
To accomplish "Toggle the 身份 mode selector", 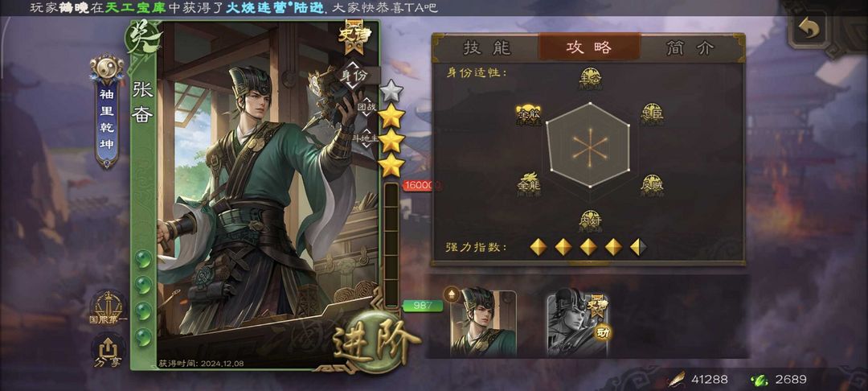I will point(354,76).
